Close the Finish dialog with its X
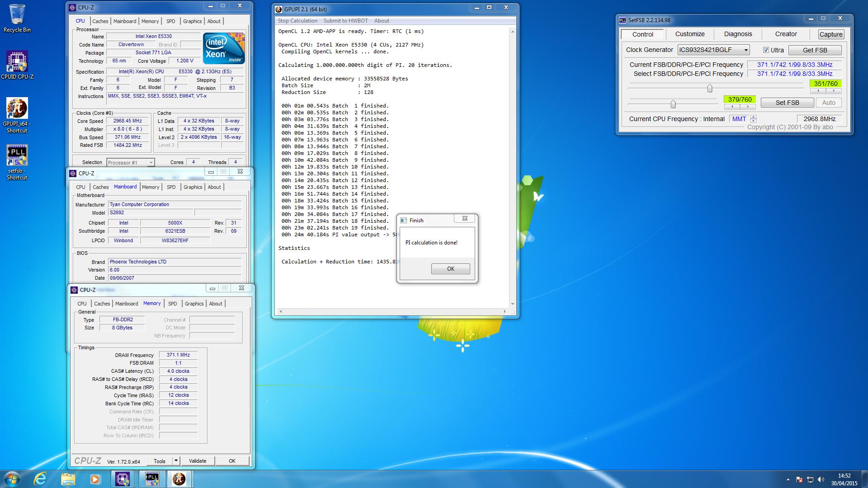This screenshot has height=488, width=868. point(465,219)
